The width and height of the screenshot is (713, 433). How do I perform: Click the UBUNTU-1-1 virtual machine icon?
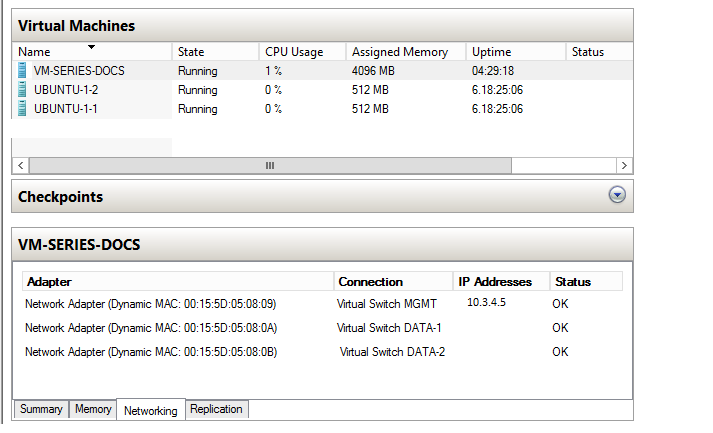pyautogui.click(x=23, y=109)
